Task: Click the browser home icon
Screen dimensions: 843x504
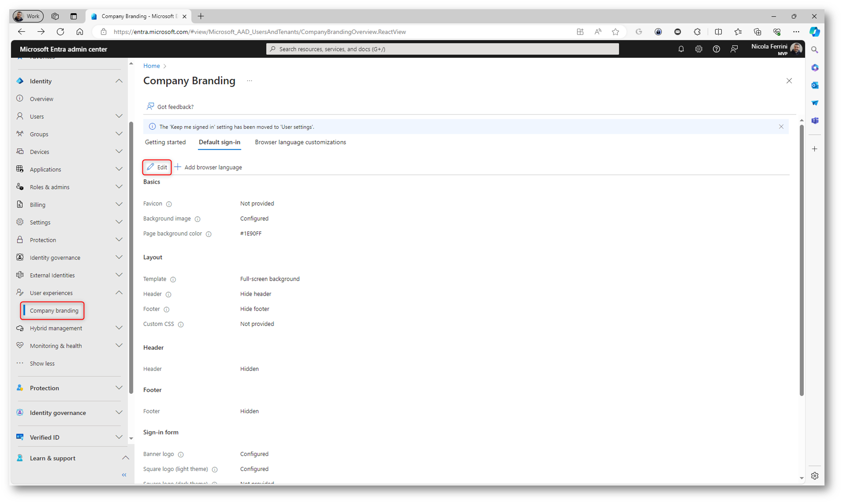Action: [x=80, y=32]
